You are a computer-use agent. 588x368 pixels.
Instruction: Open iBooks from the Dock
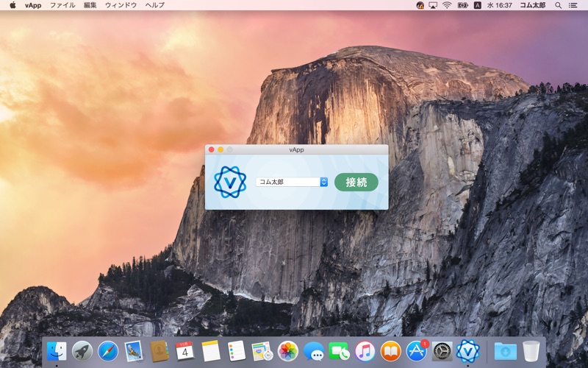pos(391,352)
